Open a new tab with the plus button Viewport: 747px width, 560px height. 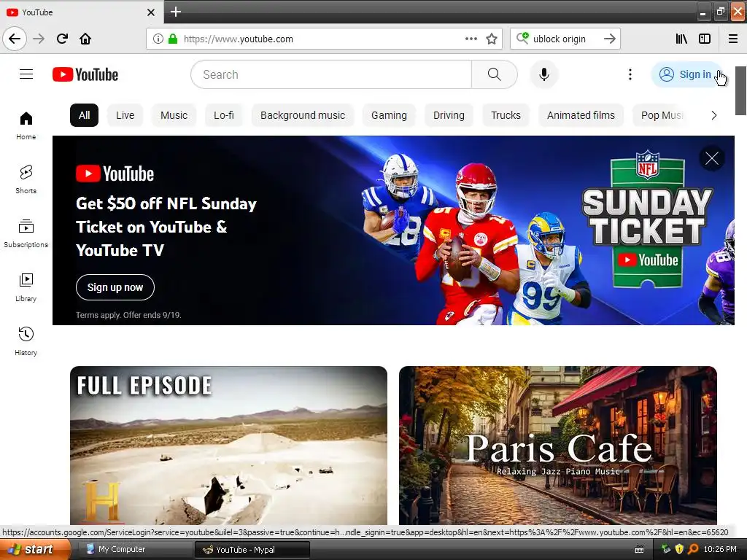tap(175, 12)
